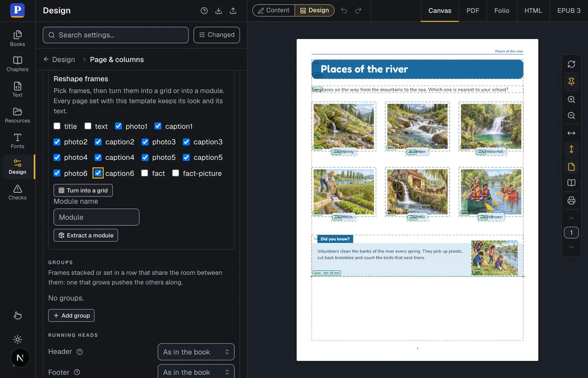The image size is (588, 378).
Task: Click the hand pointer icon in sidebar
Action: pos(18,315)
